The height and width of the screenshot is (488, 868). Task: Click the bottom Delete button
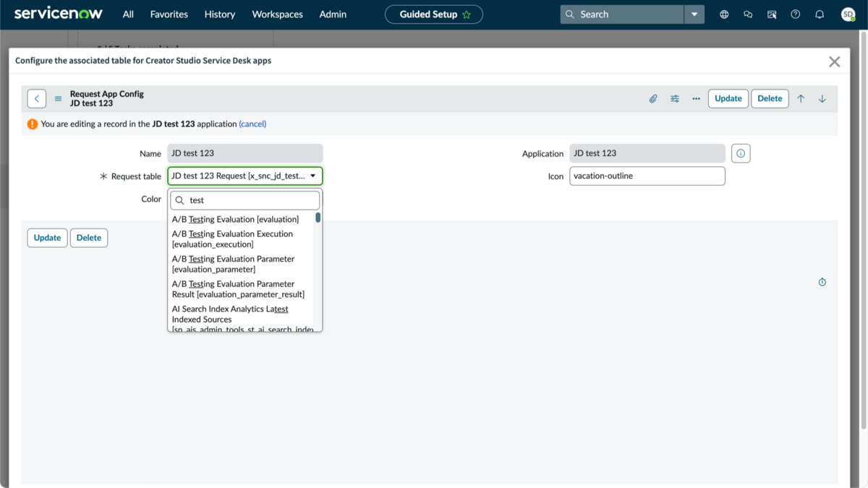tap(89, 238)
